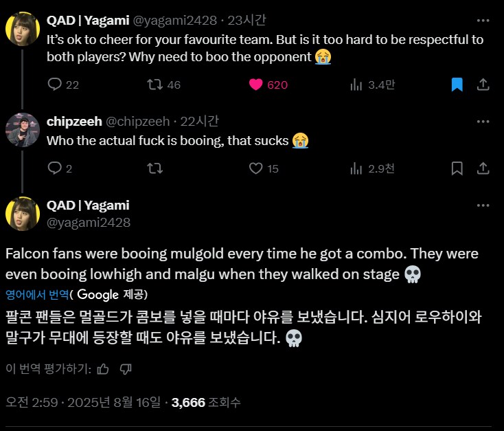Retweet Yagami's first tweet with 46 reposts

[x=155, y=85]
